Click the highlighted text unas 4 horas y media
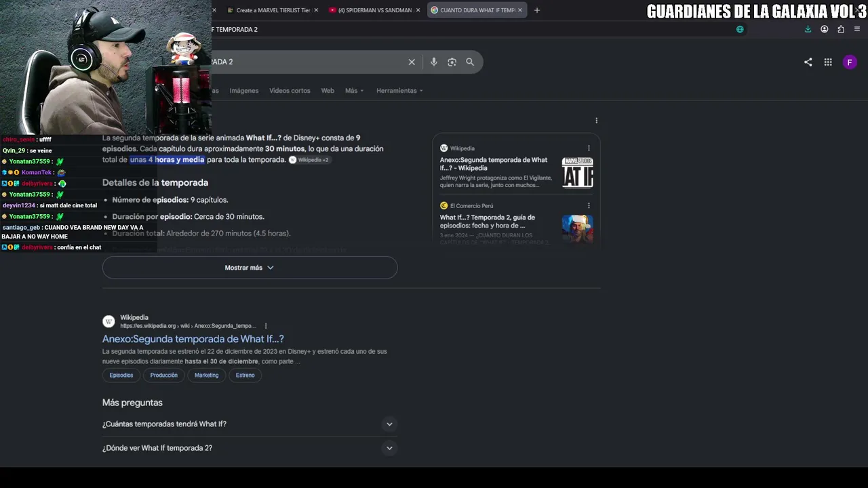 (167, 160)
